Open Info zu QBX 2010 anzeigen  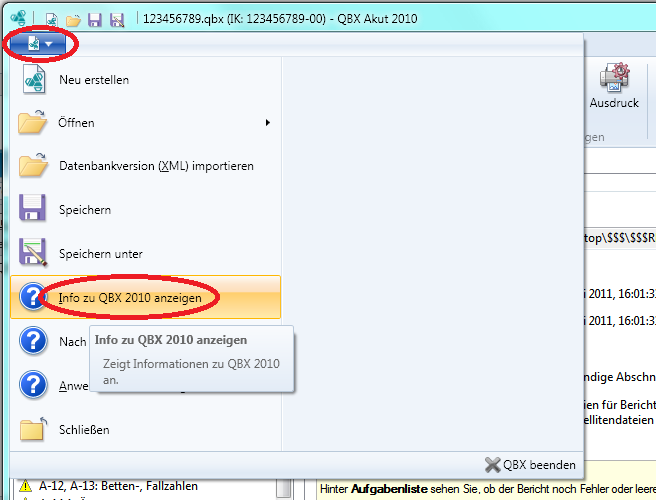[146, 297]
